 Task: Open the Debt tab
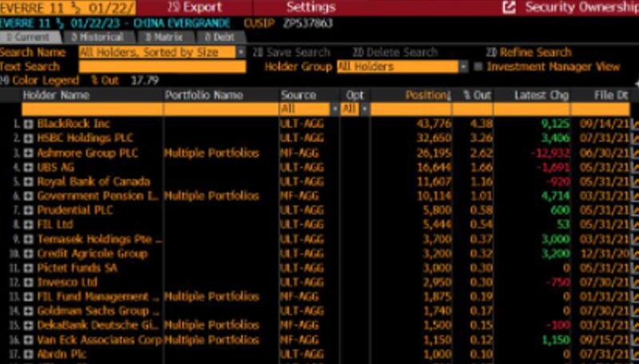point(218,38)
